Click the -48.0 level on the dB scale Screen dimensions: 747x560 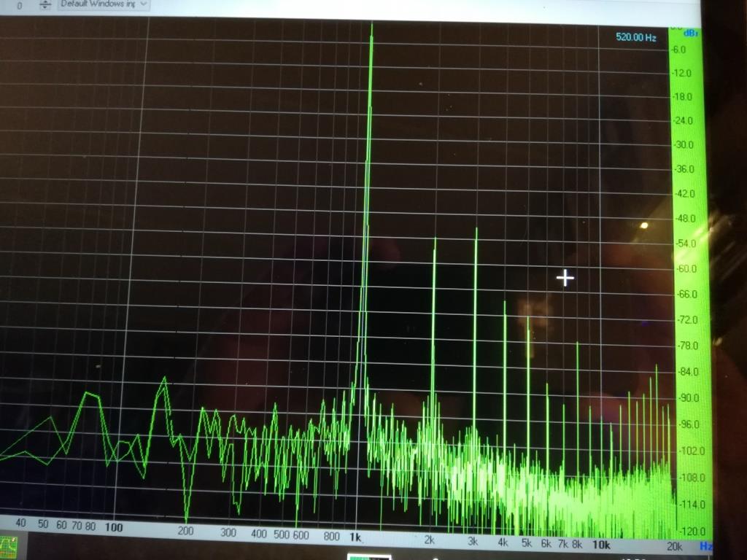click(x=685, y=219)
